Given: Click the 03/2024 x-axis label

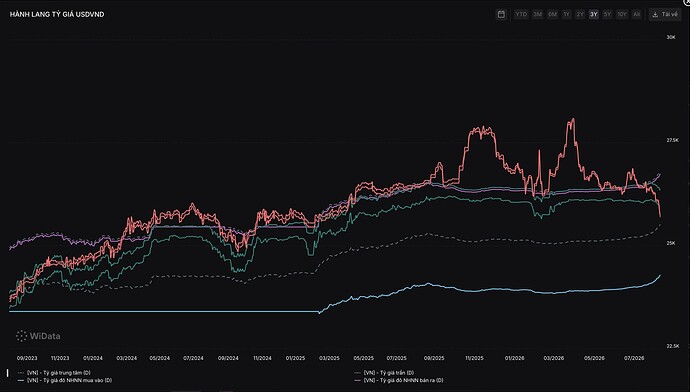Looking at the screenshot, I should coord(127,358).
